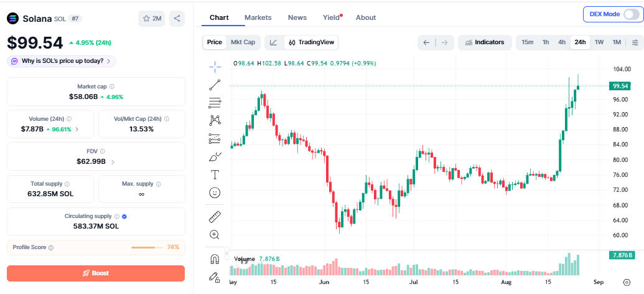
Task: Select the ruler measure tool
Action: (x=215, y=217)
